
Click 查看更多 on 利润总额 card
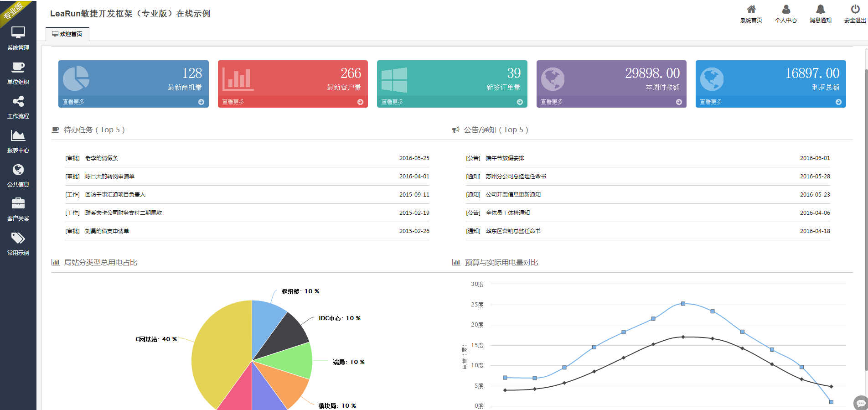coord(711,102)
